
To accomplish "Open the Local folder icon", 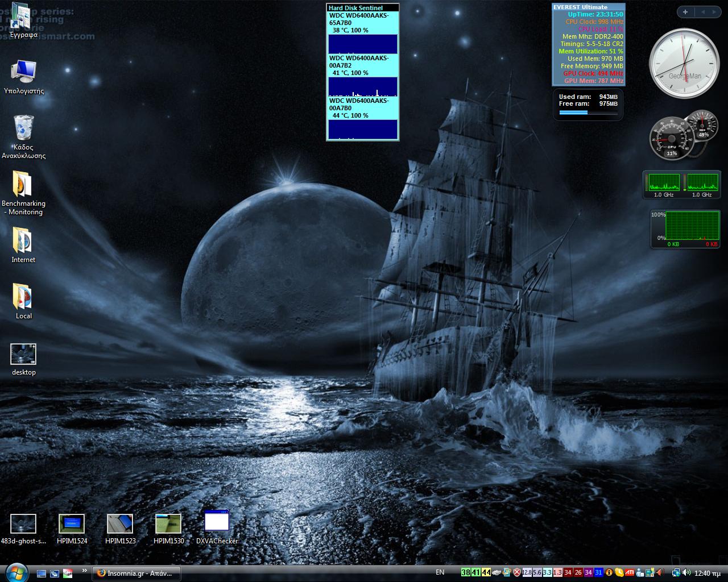I will 23,301.
